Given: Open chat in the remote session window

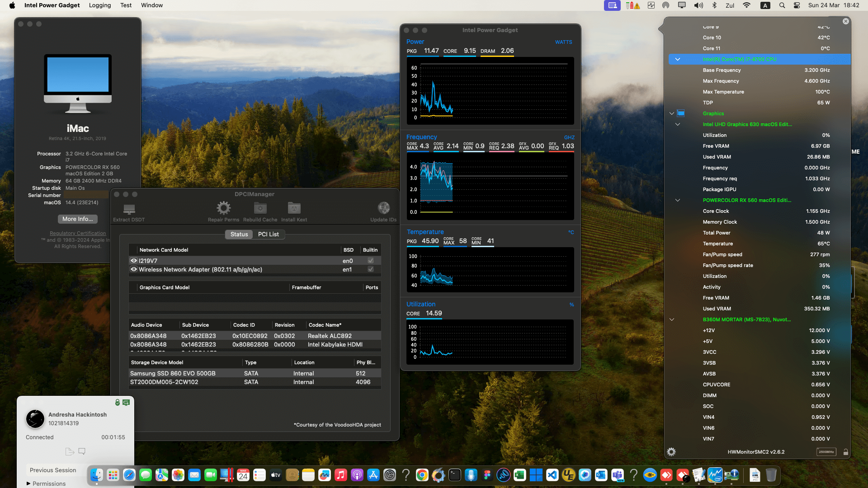Looking at the screenshot, I should [82, 451].
